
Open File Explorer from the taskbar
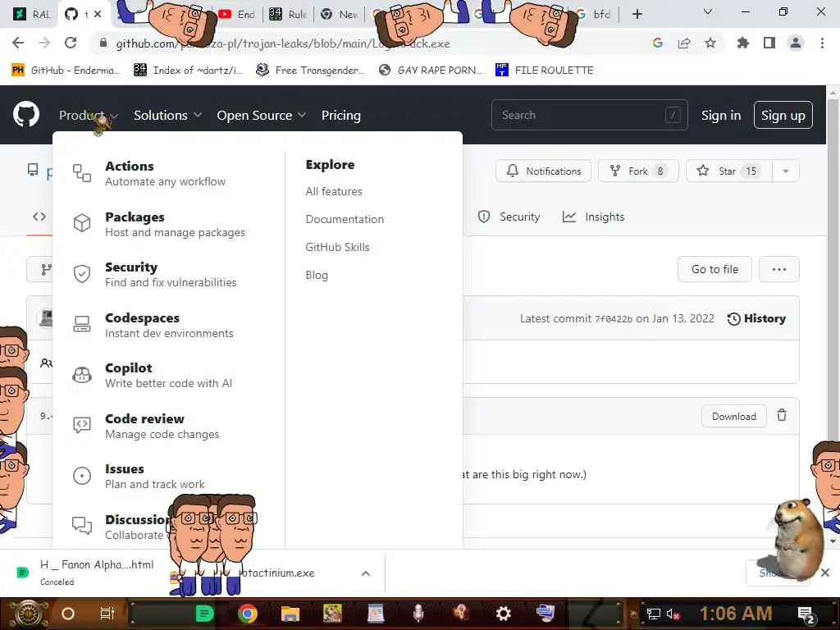(290, 614)
